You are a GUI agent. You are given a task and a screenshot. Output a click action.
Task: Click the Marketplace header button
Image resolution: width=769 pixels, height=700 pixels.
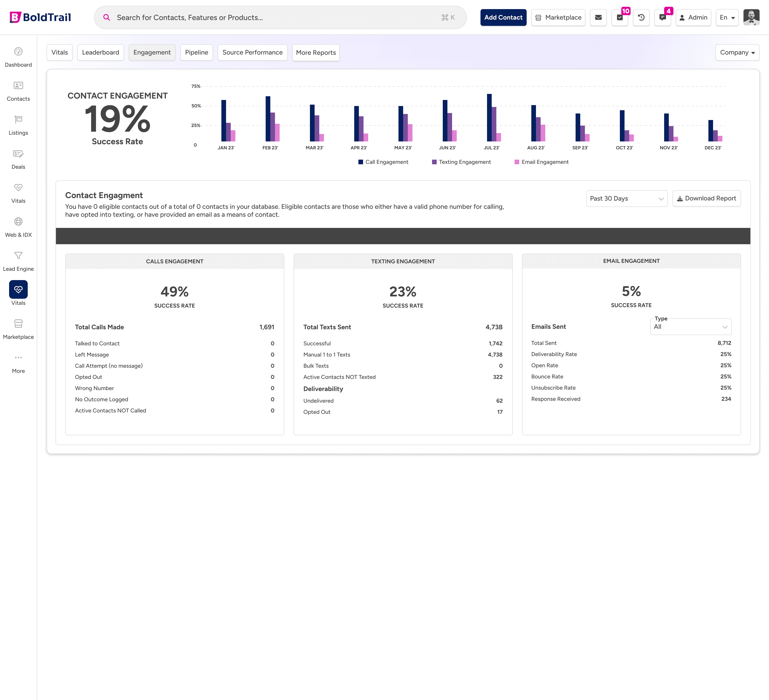[558, 17]
